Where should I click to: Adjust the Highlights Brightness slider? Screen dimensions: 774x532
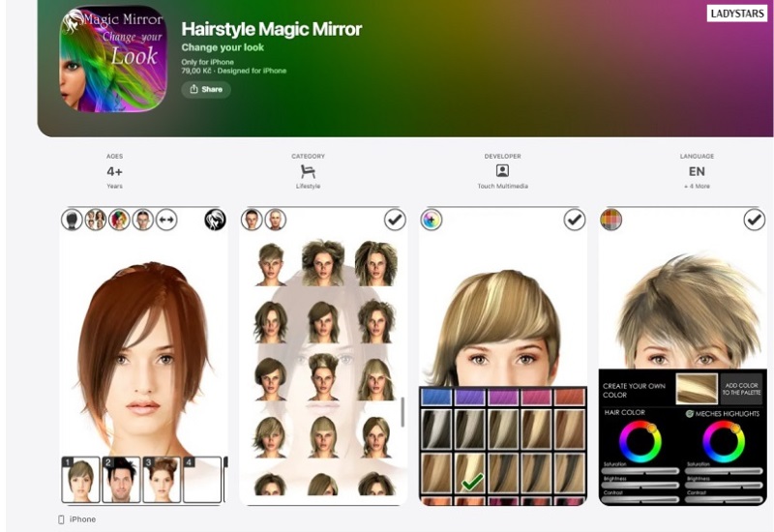click(x=724, y=486)
